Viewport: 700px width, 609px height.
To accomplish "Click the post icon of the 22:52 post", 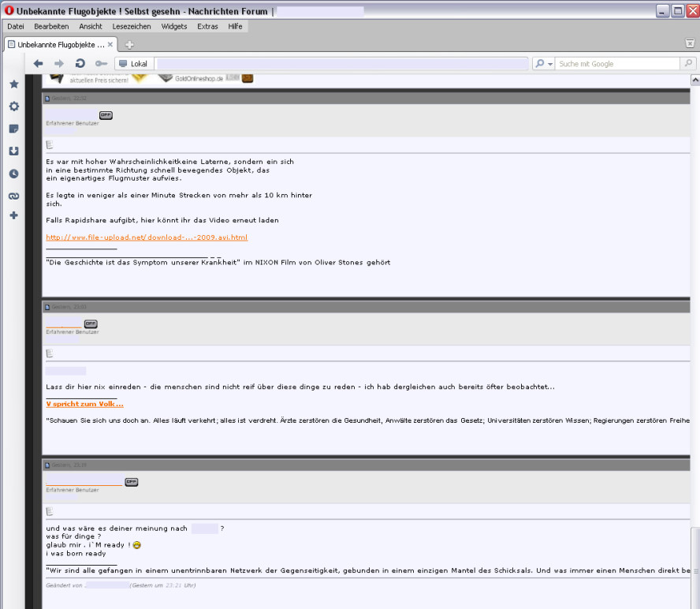I will click(x=47, y=99).
